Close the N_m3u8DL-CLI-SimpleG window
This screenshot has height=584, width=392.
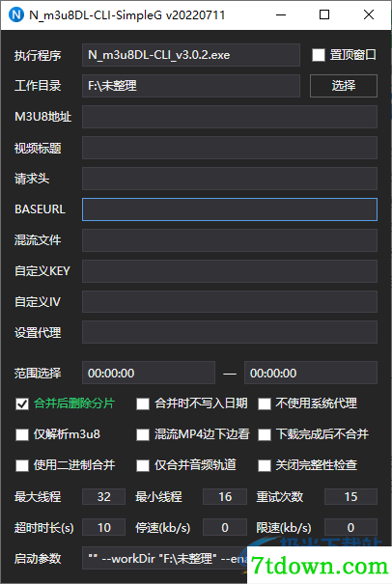click(369, 14)
